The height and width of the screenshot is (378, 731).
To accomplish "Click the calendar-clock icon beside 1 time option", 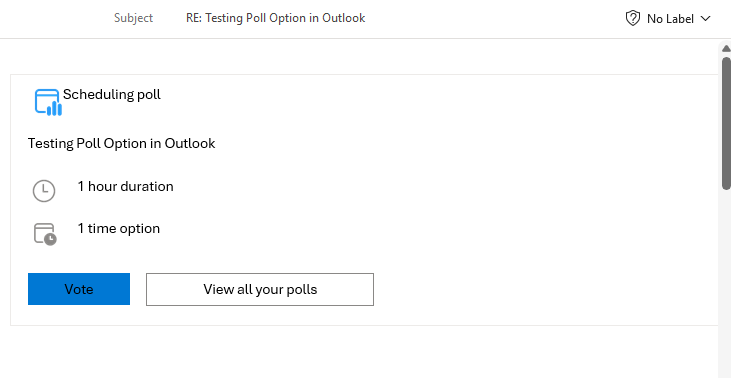I will coord(45,234).
